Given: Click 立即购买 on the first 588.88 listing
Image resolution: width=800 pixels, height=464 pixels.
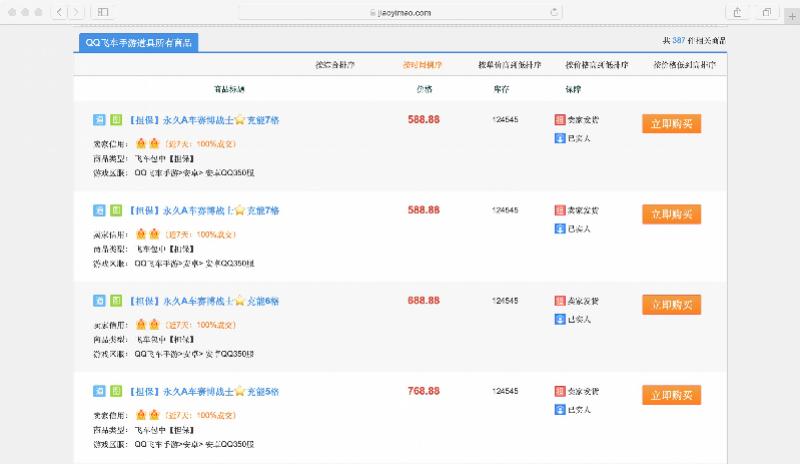Looking at the screenshot, I should pyautogui.click(x=671, y=124).
